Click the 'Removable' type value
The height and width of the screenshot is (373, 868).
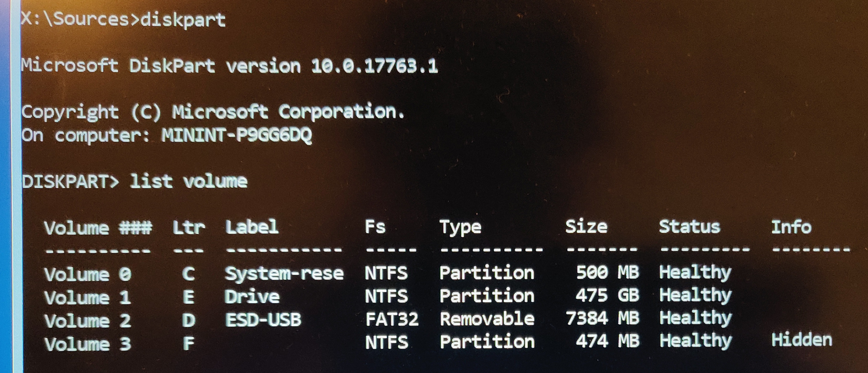[x=487, y=318]
